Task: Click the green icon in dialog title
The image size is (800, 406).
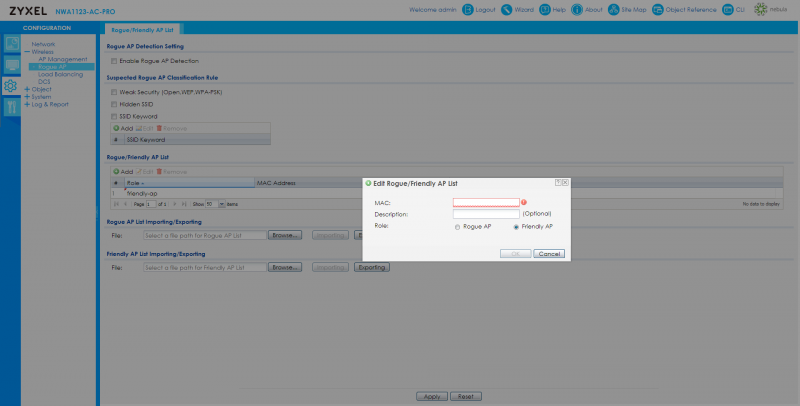Action: point(368,183)
